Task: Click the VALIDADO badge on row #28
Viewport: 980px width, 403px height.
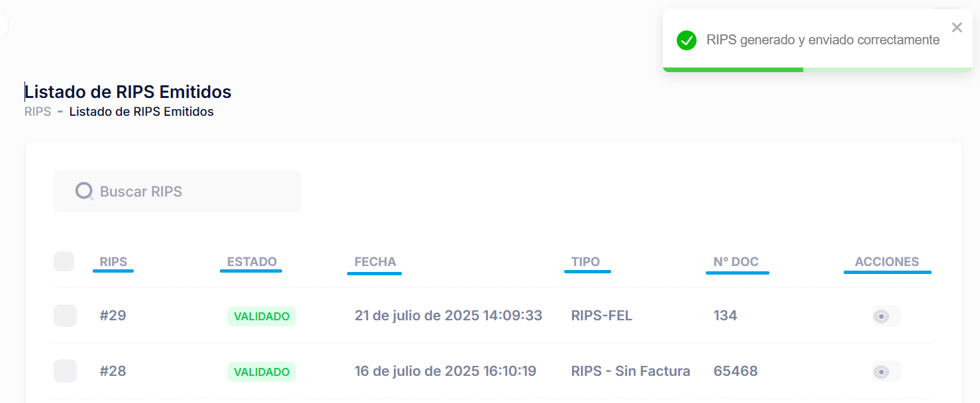Action: coord(262,372)
